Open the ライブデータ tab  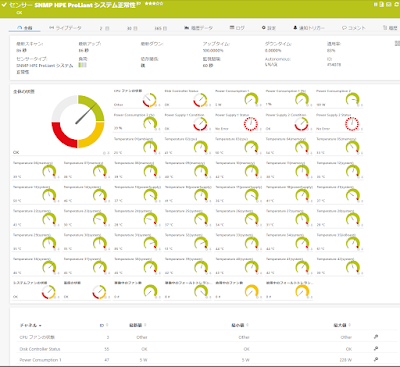pos(65,28)
